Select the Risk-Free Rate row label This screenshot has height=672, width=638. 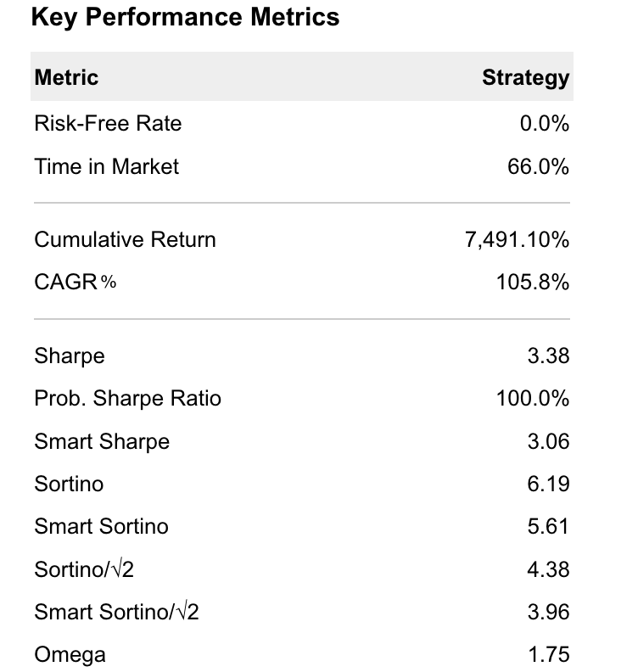[108, 123]
